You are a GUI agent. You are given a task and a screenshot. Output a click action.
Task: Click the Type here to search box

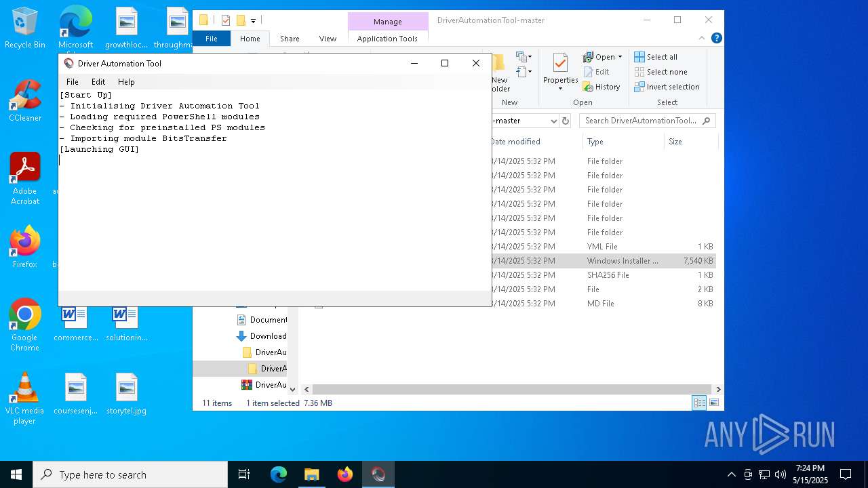(x=130, y=474)
